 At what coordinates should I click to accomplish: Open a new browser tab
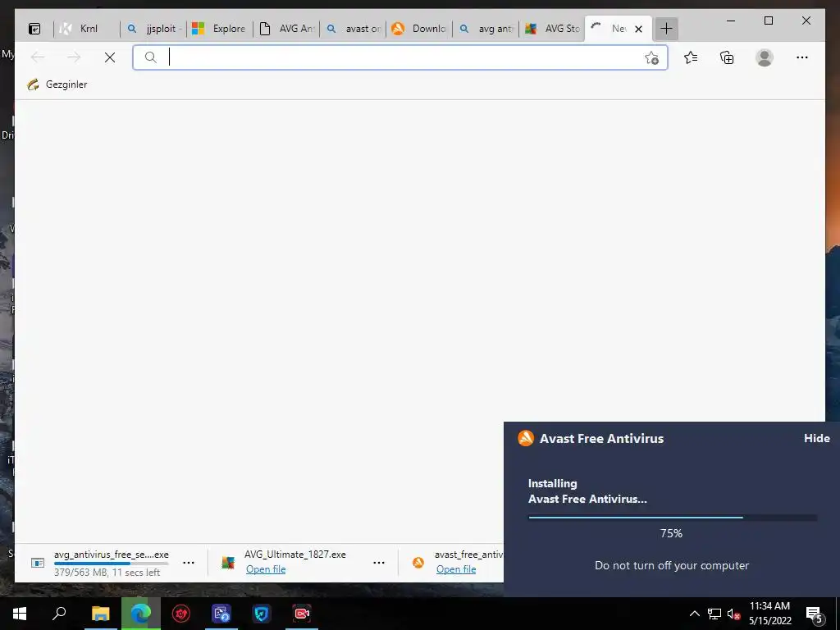coord(666,29)
